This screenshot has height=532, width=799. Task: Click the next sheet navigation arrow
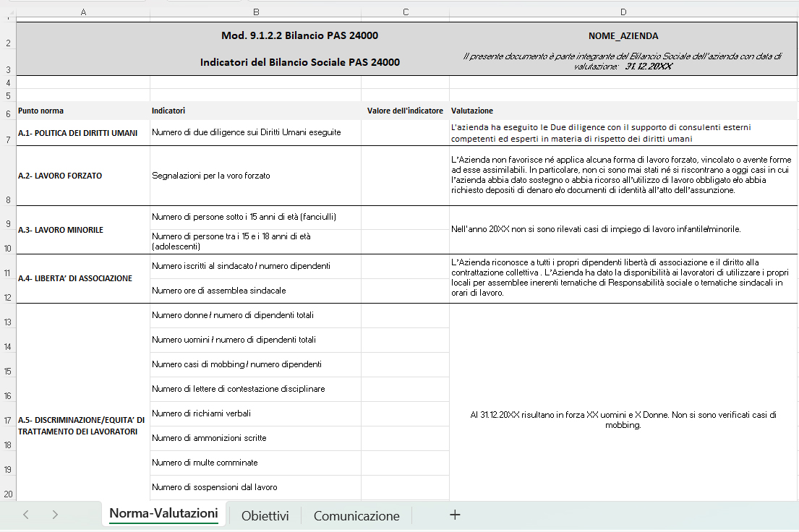pos(55,515)
